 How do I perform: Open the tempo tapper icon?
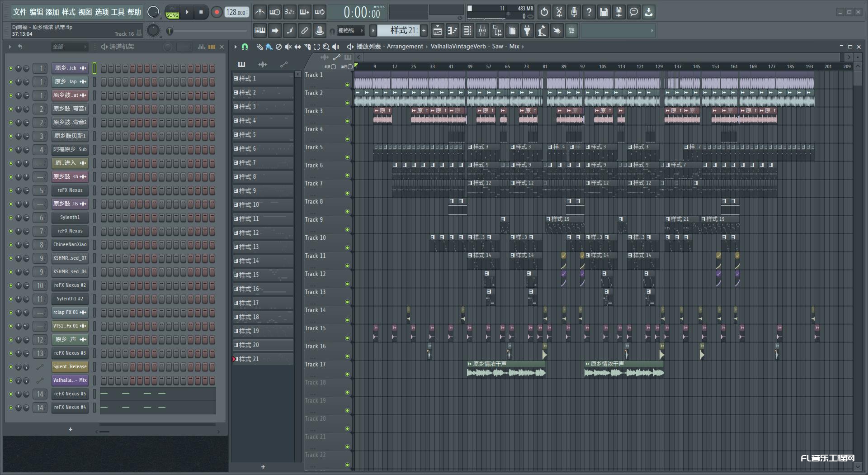tap(542, 31)
